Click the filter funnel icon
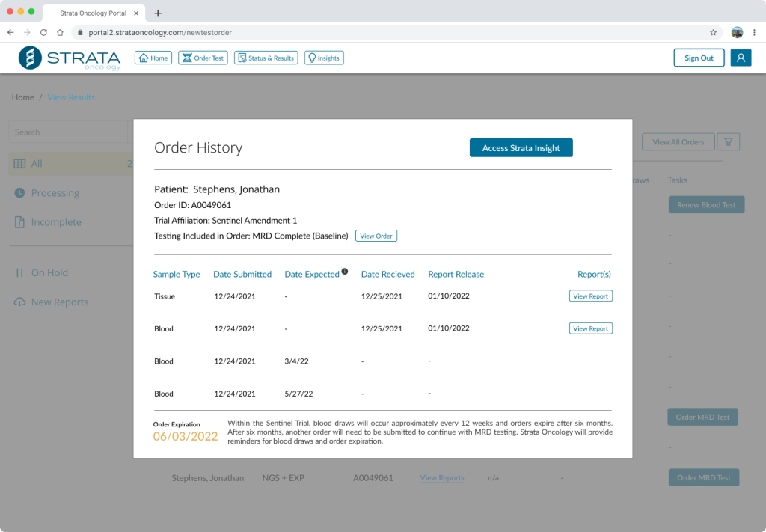This screenshot has height=532, width=766. coord(728,141)
